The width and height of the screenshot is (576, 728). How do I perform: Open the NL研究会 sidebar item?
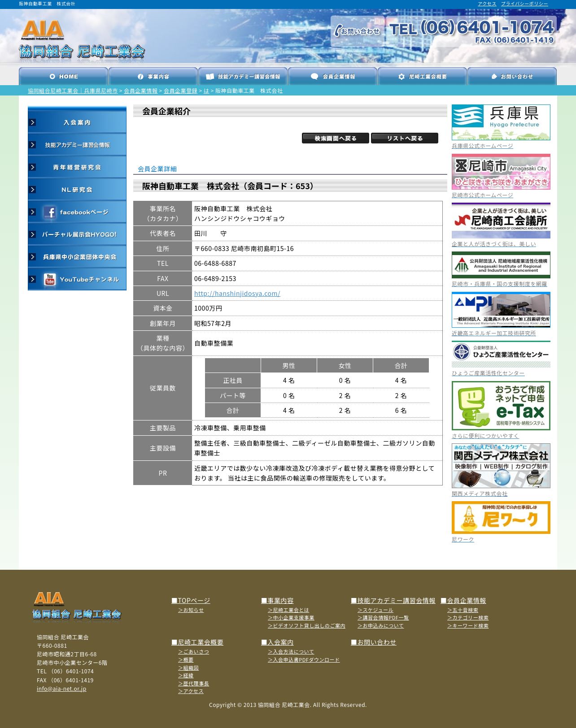(77, 189)
